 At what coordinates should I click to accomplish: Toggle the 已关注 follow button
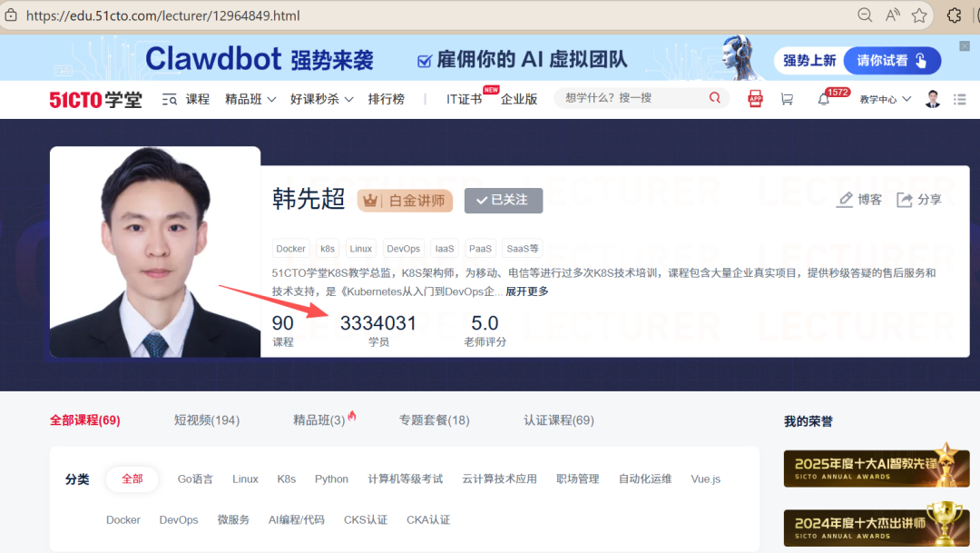tap(503, 200)
